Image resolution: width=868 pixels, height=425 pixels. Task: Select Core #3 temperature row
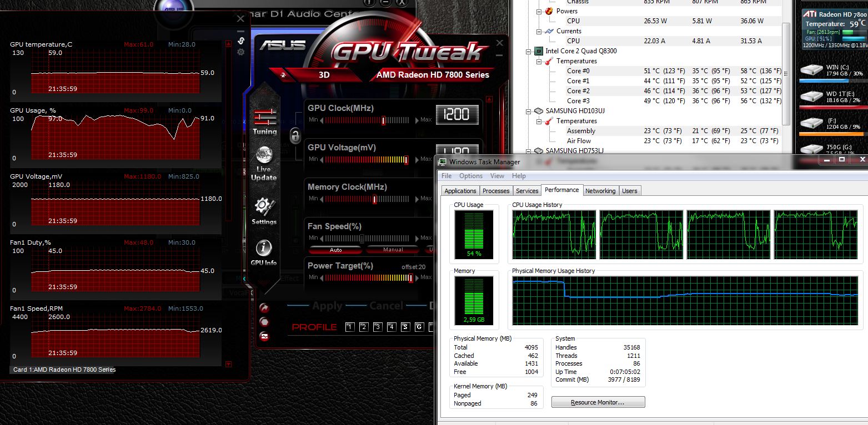pyautogui.click(x=674, y=101)
